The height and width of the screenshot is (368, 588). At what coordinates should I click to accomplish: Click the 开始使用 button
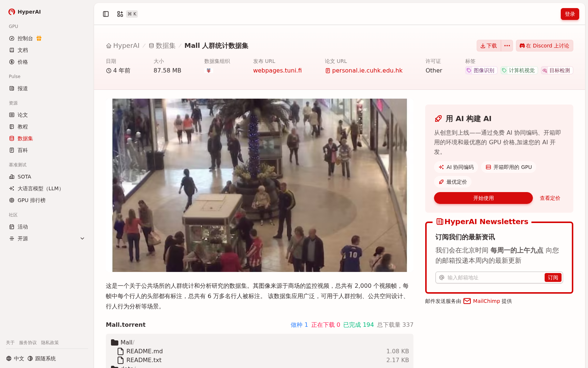pos(483,198)
